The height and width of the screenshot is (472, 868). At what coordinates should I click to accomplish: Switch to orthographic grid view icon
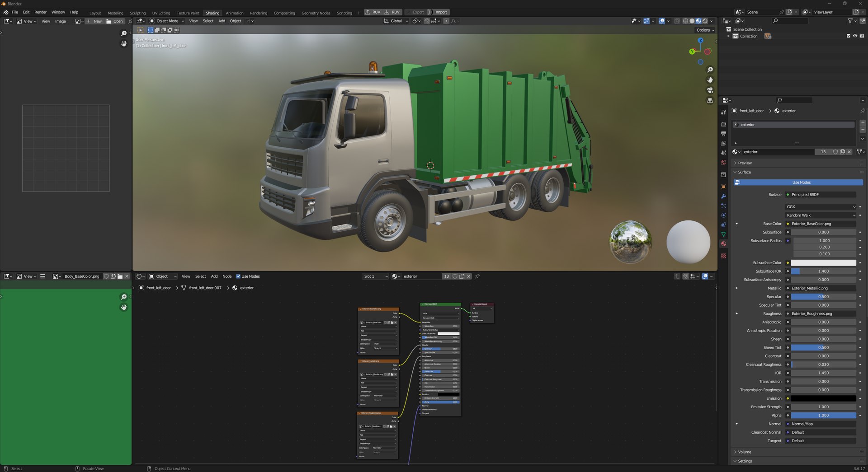click(x=710, y=100)
